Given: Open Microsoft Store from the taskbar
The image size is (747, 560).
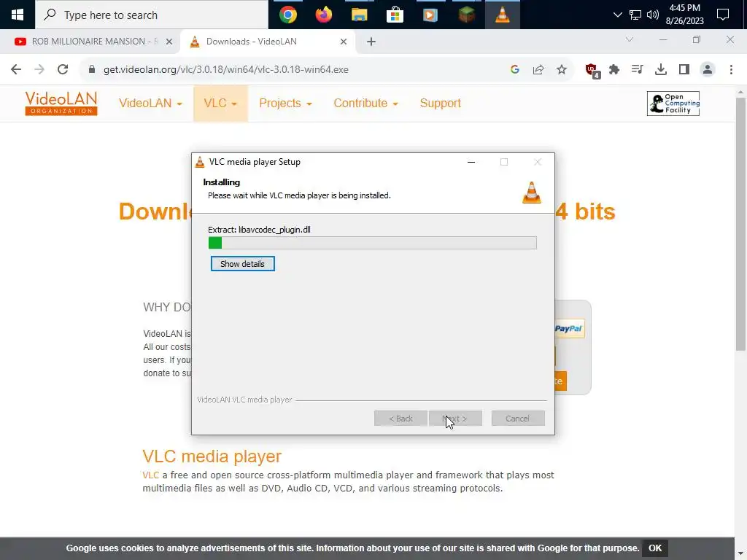Looking at the screenshot, I should tap(395, 15).
